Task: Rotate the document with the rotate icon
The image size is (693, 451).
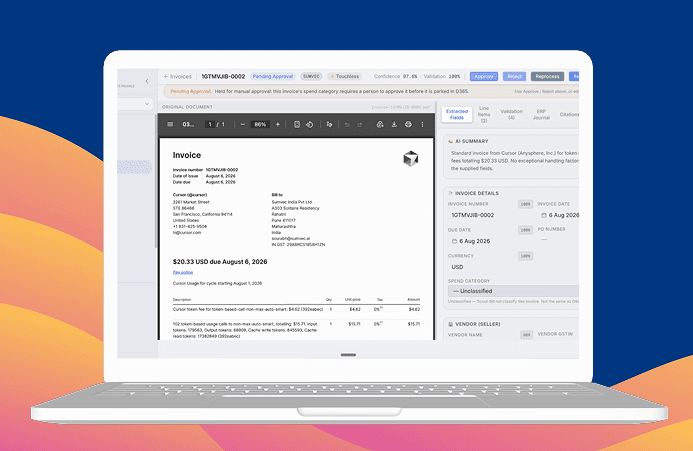Action: (310, 125)
